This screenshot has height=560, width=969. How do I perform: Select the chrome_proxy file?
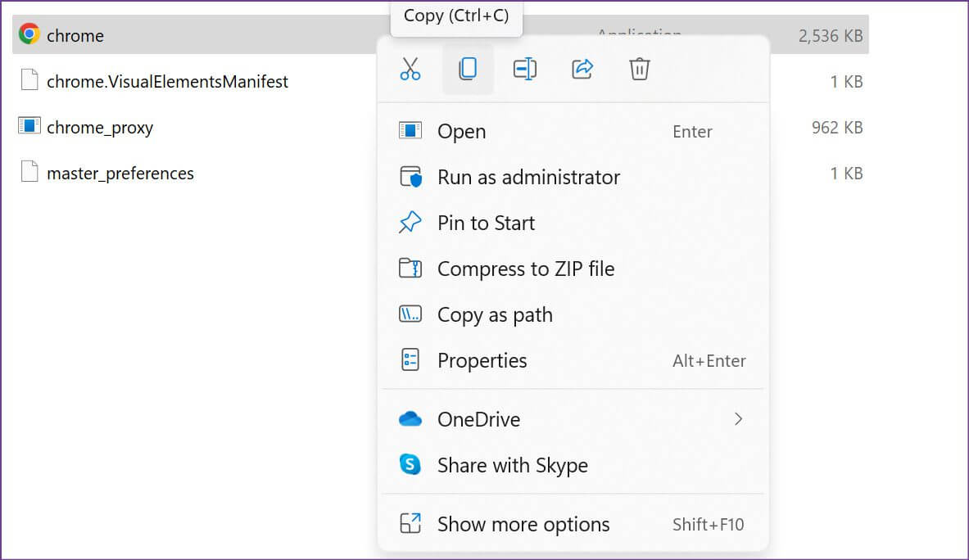tap(100, 128)
